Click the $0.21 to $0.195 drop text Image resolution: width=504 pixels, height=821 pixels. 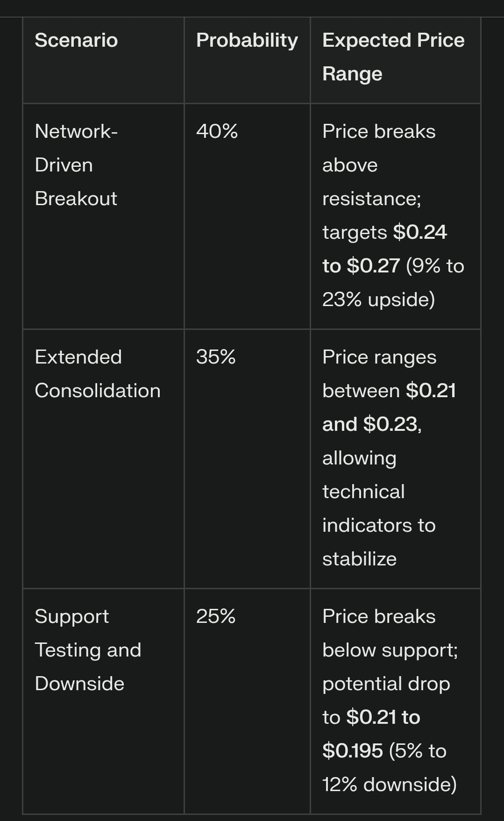point(371,734)
